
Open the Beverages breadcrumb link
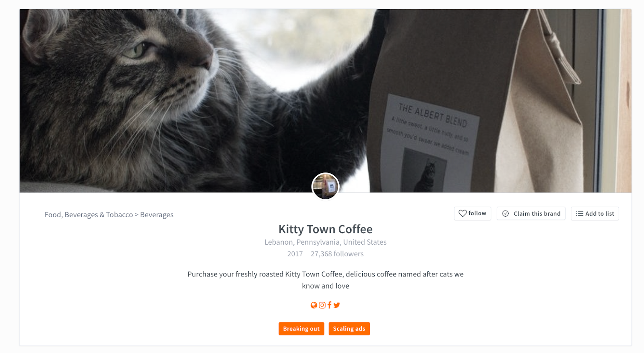click(157, 215)
